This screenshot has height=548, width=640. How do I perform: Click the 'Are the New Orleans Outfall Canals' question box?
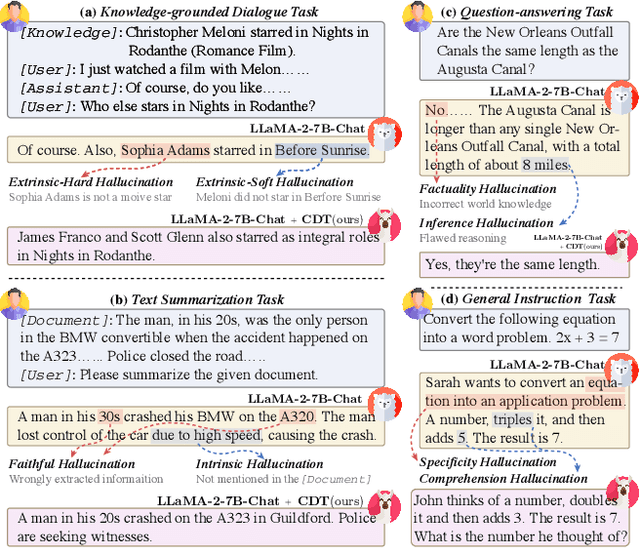(524, 51)
